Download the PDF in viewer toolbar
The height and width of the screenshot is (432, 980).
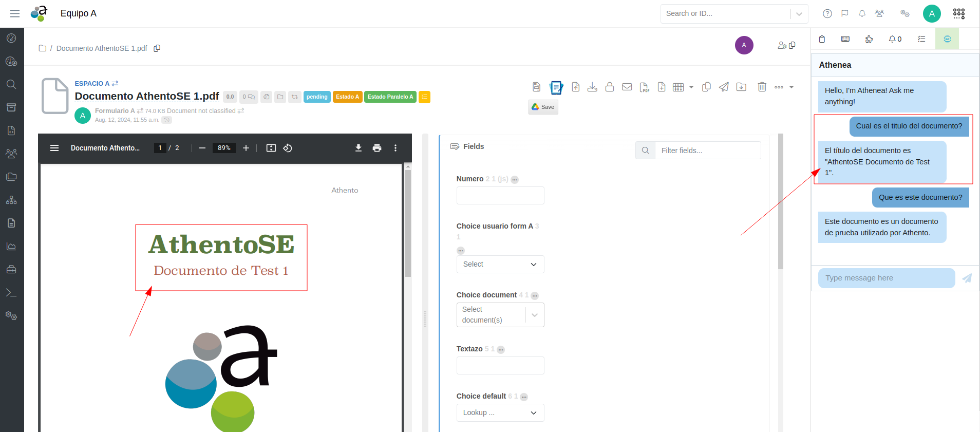tap(359, 148)
